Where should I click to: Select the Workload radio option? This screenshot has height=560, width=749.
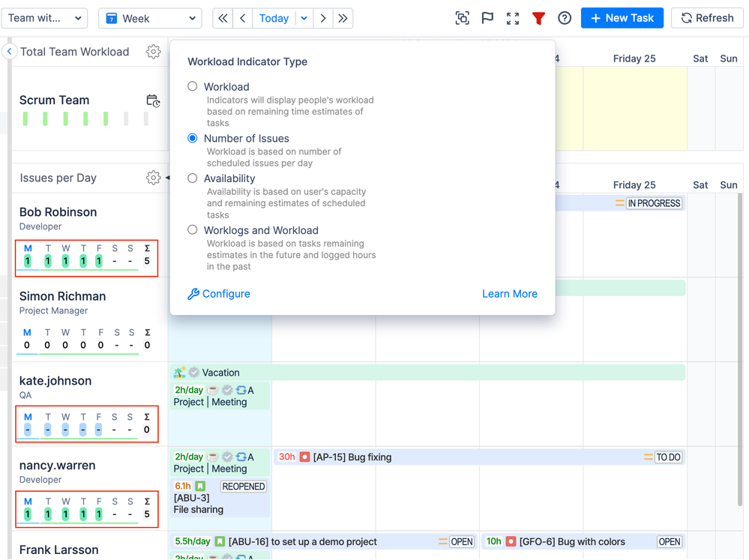coord(193,86)
